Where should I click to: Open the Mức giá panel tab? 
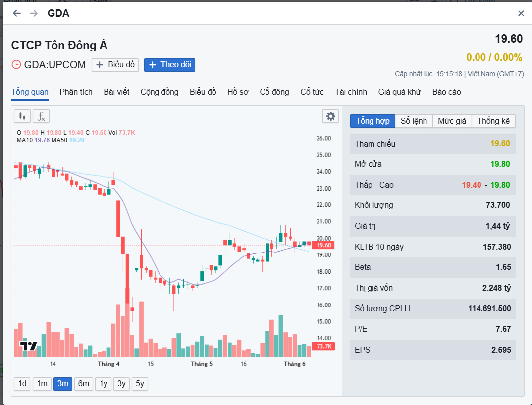pos(452,121)
